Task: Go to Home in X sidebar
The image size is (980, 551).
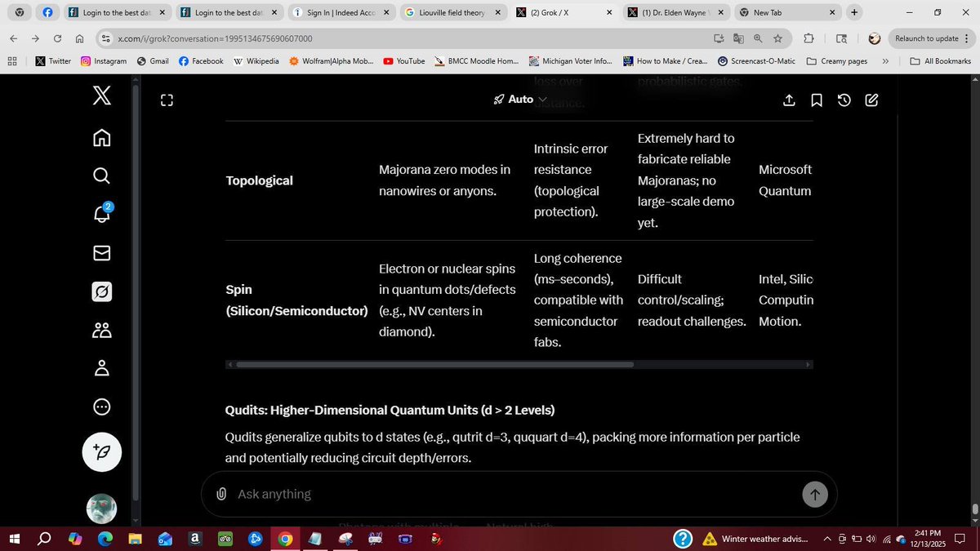Action: coord(101,137)
